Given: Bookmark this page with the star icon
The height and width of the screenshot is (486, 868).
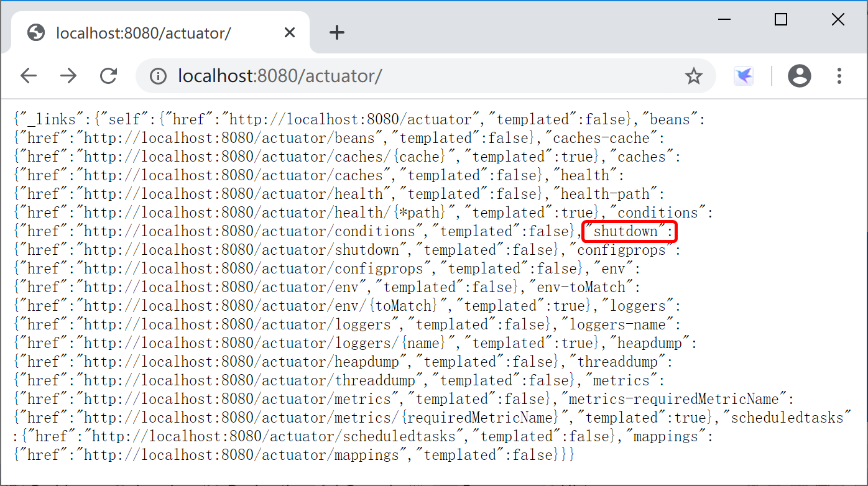Looking at the screenshot, I should coord(693,76).
